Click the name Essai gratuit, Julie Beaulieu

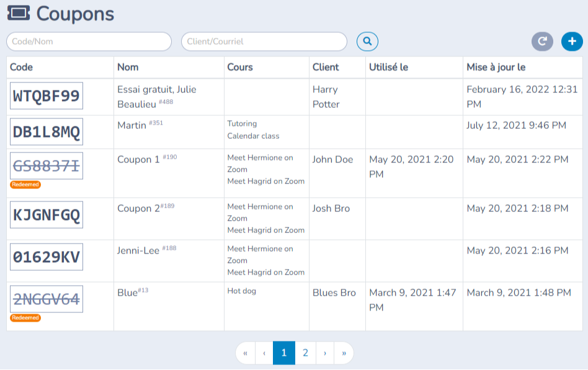[x=157, y=97]
